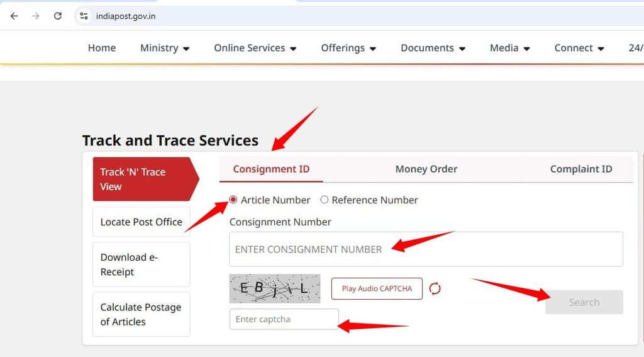Open the Home menu item

click(x=102, y=48)
